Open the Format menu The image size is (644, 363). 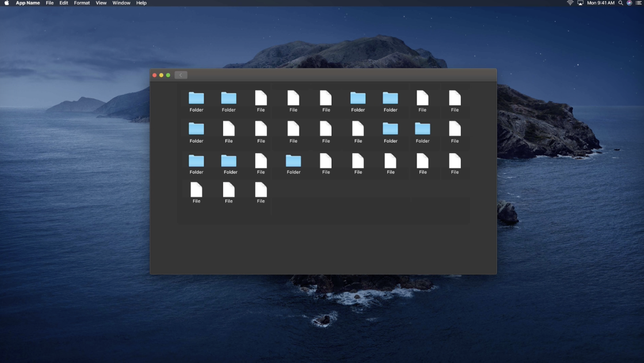[82, 3]
